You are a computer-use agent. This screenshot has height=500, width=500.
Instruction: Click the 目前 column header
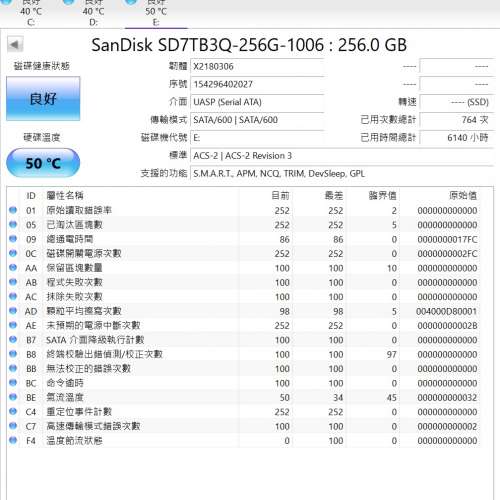tap(280, 196)
